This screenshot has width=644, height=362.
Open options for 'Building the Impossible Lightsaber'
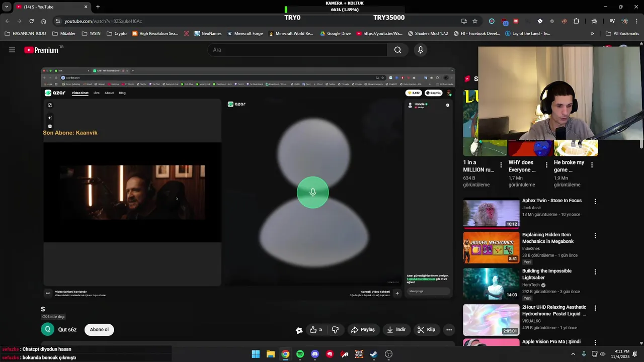click(x=595, y=271)
